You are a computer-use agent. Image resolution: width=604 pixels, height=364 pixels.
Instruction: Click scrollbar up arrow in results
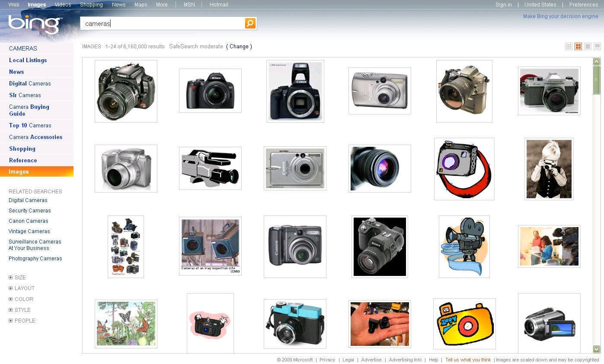coord(597,61)
